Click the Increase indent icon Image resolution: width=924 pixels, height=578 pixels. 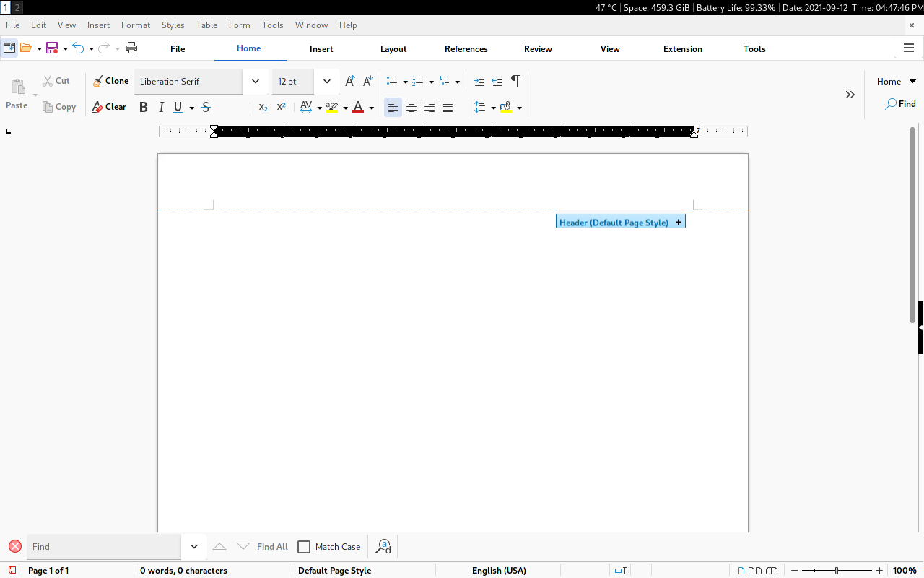pyautogui.click(x=479, y=81)
